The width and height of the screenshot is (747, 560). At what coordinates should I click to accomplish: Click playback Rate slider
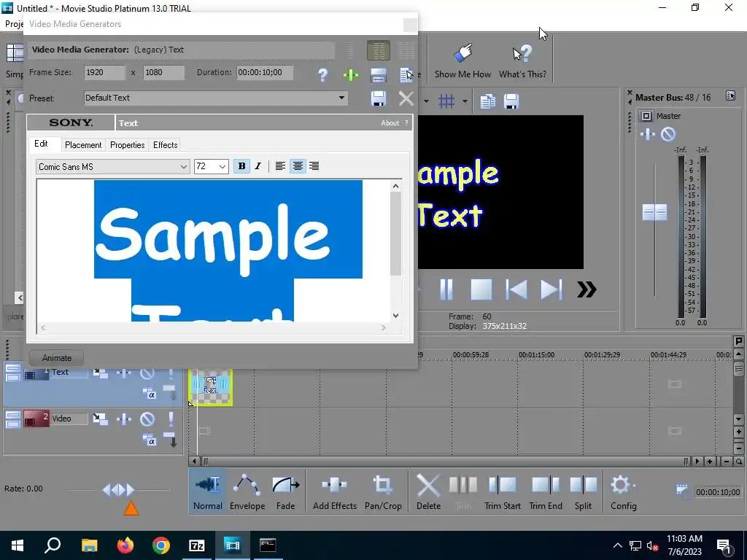click(x=119, y=489)
